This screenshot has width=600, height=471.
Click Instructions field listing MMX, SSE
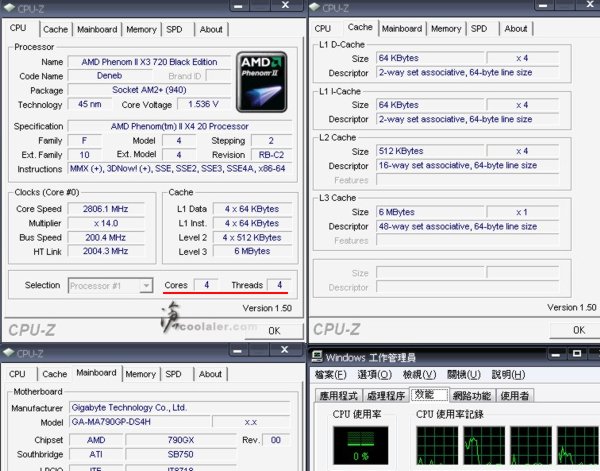(179, 169)
